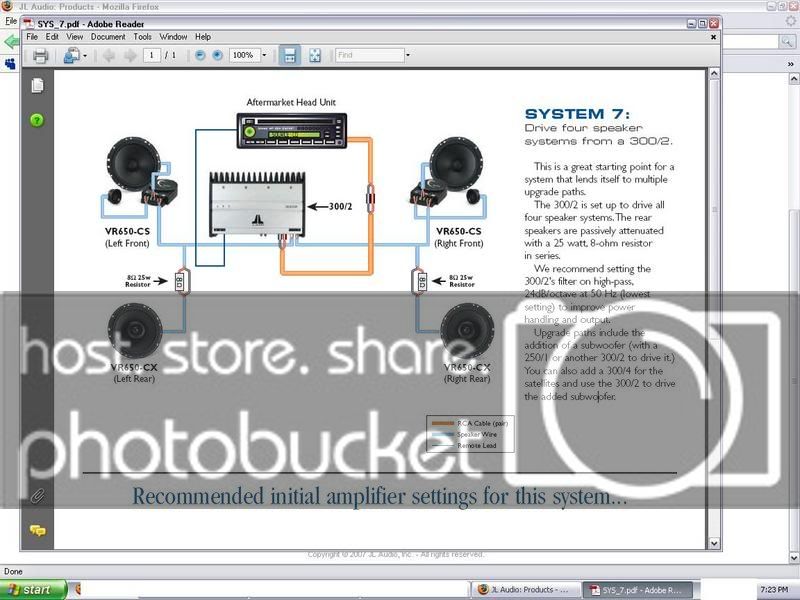The width and height of the screenshot is (800, 600).
Task: Open the zoom percentage dropdown arrow
Action: (x=264, y=55)
